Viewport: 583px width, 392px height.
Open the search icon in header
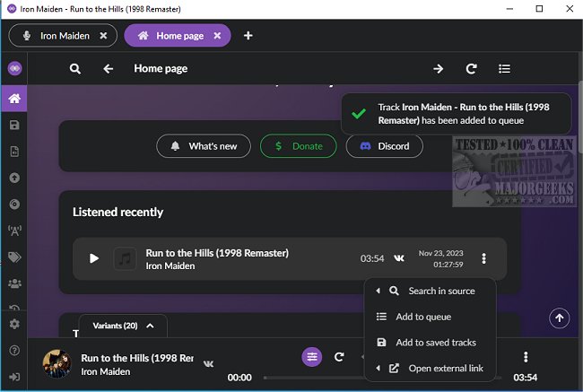[x=75, y=69]
